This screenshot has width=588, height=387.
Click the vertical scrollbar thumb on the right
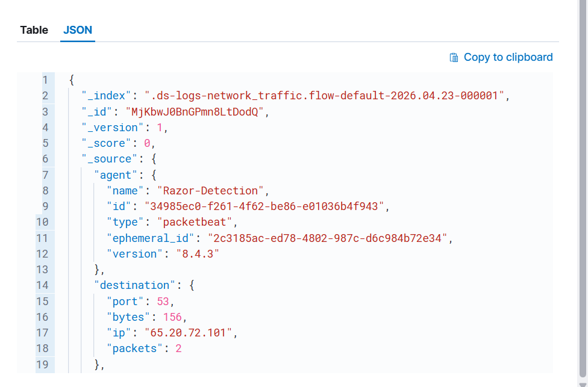click(583, 187)
